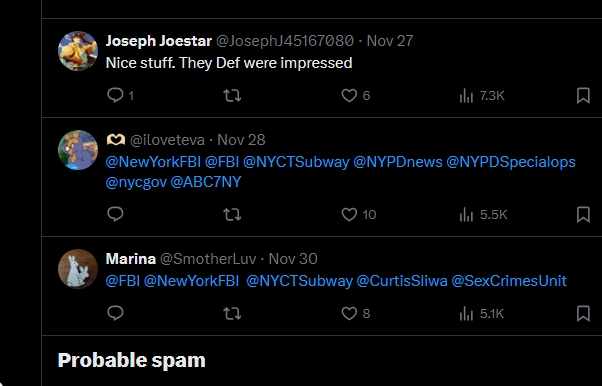The width and height of the screenshot is (602, 386).
Task: Reply to Joseph Joestar's tweet
Action: 120,95
